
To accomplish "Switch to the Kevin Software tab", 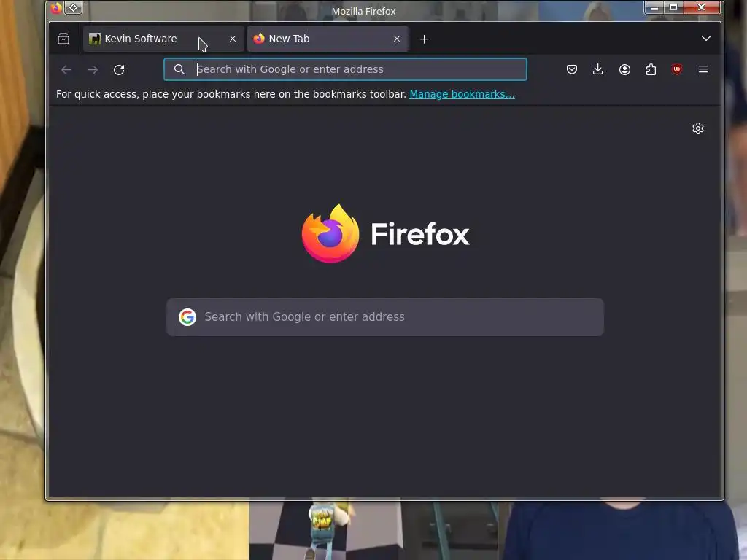I will pyautogui.click(x=163, y=39).
